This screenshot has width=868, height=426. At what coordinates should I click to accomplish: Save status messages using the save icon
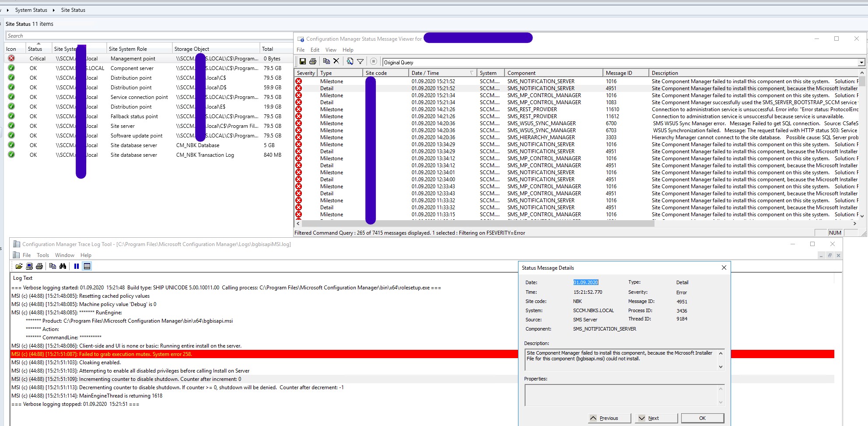pos(303,62)
